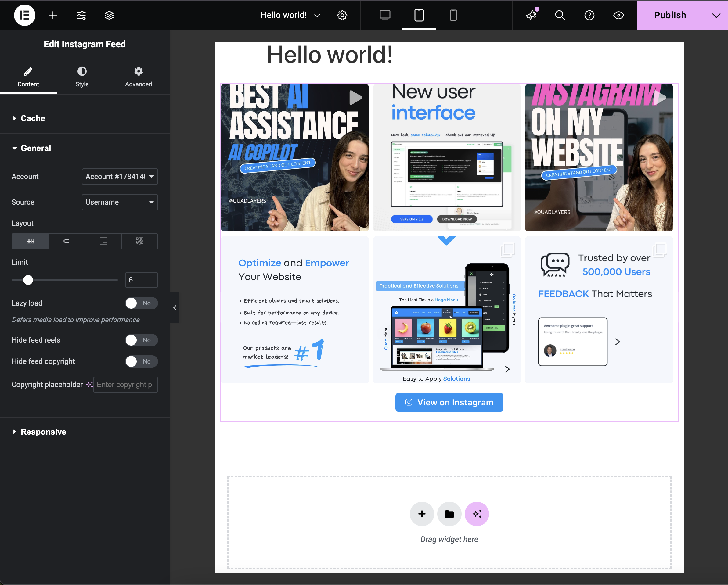Open the Style tab
This screenshot has height=585, width=728.
[x=82, y=77]
